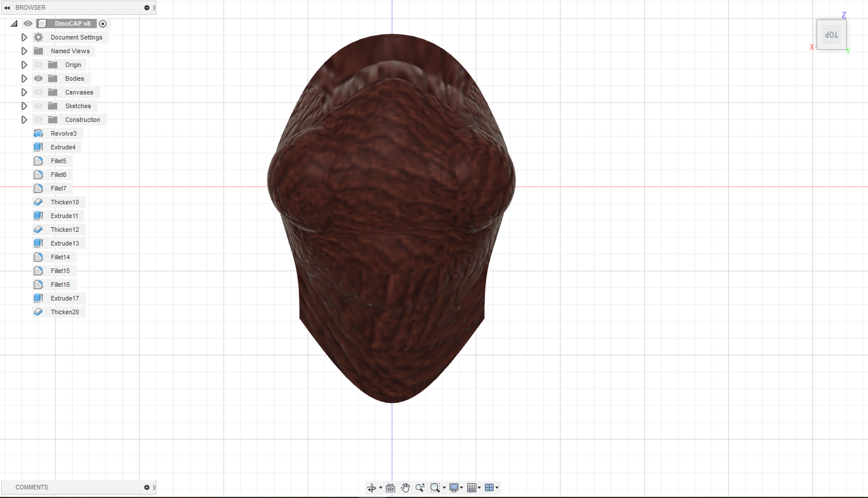Screen dimensions: 868x498
Task: Activate DinoCAP v8 component radio button
Action: tap(103, 23)
